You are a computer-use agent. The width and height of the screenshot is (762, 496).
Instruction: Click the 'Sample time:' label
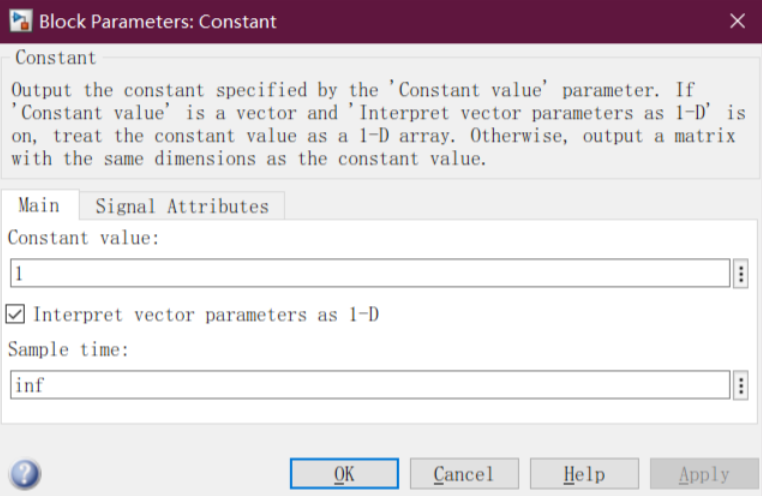(69, 349)
